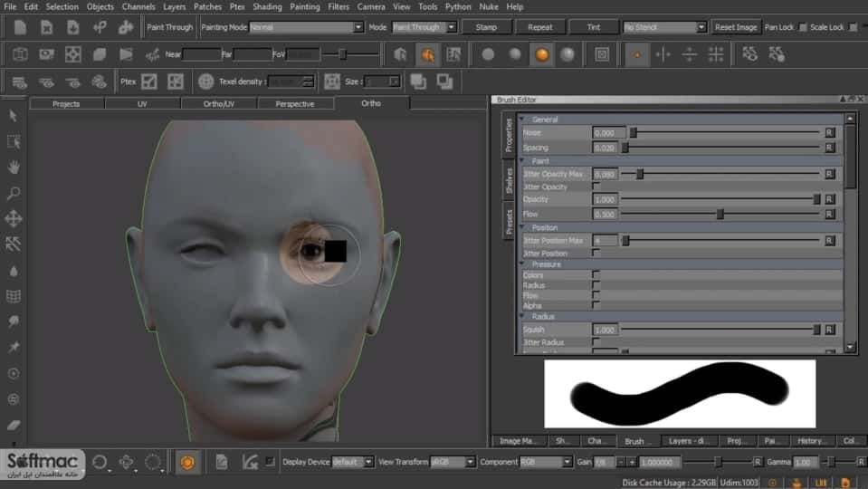Reset Spacing with its R button
The image size is (868, 489).
829,148
